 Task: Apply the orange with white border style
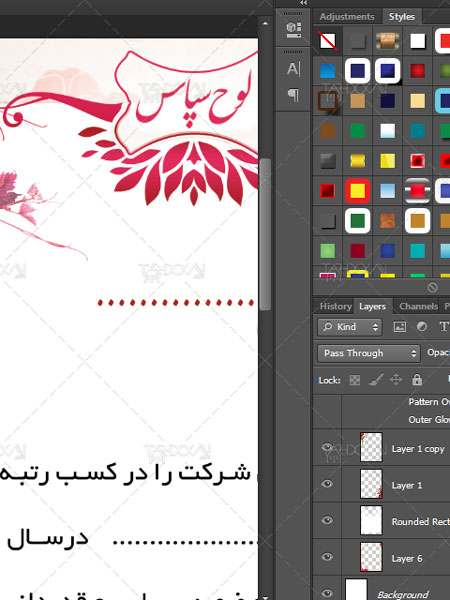pos(417,221)
